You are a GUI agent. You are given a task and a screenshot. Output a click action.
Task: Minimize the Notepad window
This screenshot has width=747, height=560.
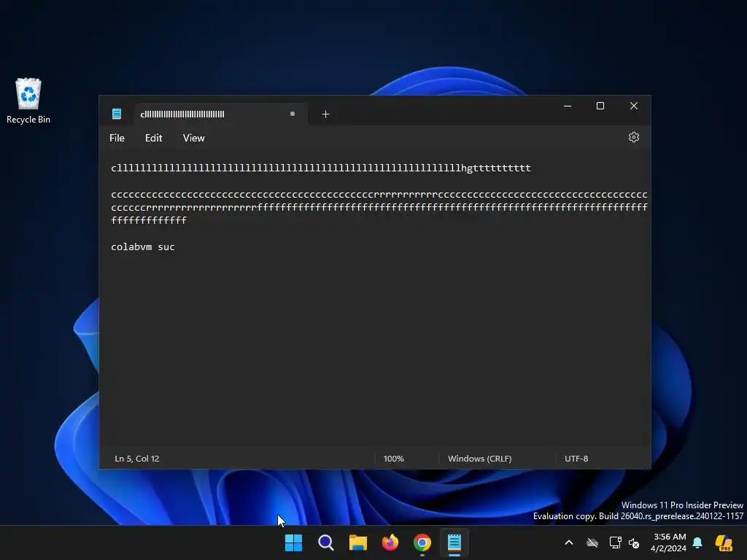click(568, 106)
